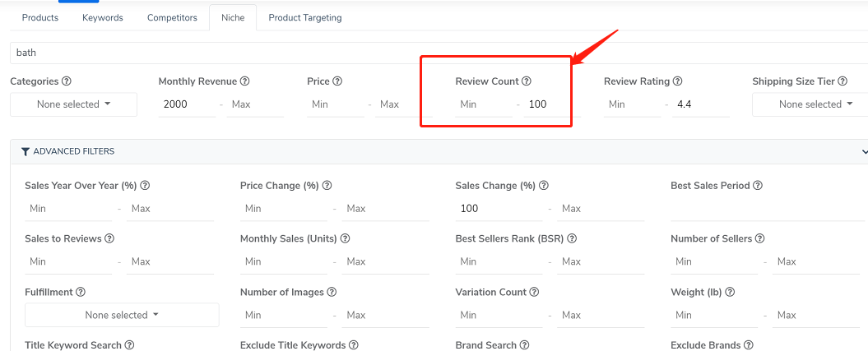
Task: Click the Categories help question icon
Action: 67,81
